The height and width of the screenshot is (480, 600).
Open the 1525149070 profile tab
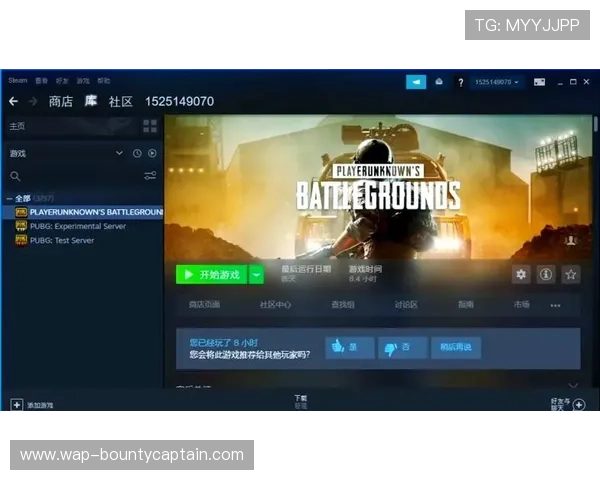(179, 101)
